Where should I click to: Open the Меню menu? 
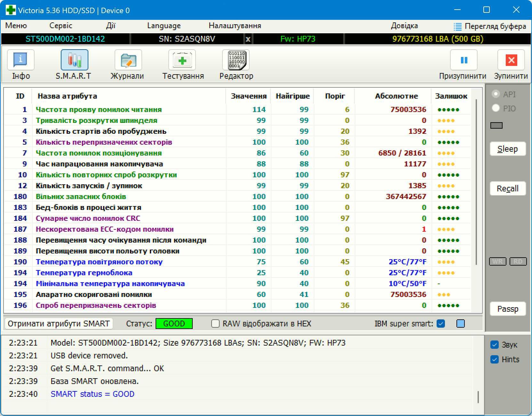tap(16, 26)
